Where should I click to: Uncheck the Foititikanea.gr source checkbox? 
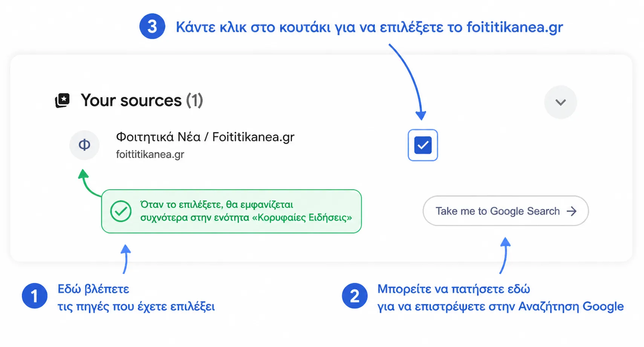(x=422, y=145)
